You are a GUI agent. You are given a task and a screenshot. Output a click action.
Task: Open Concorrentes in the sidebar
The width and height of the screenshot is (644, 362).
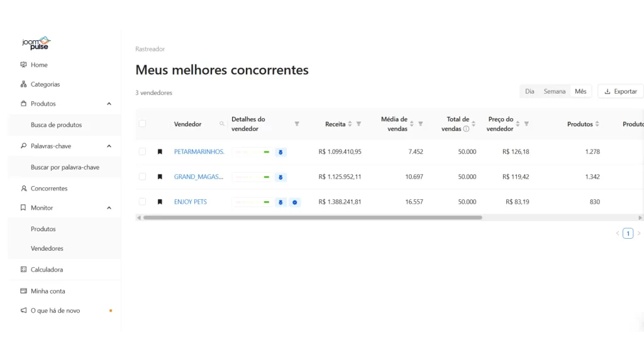pyautogui.click(x=48, y=189)
